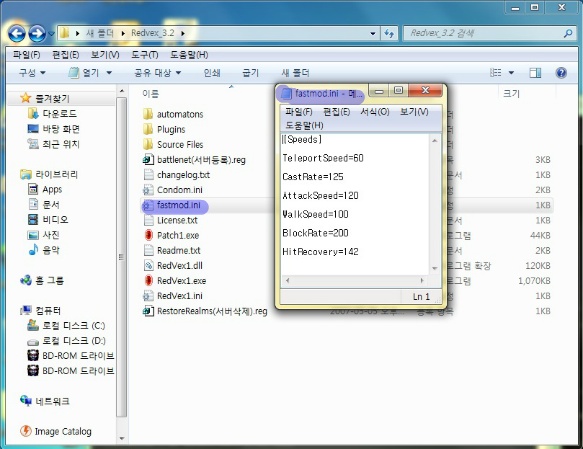Click the Explorer Back navigation arrow
This screenshot has width=583, height=449.
pyautogui.click(x=17, y=34)
